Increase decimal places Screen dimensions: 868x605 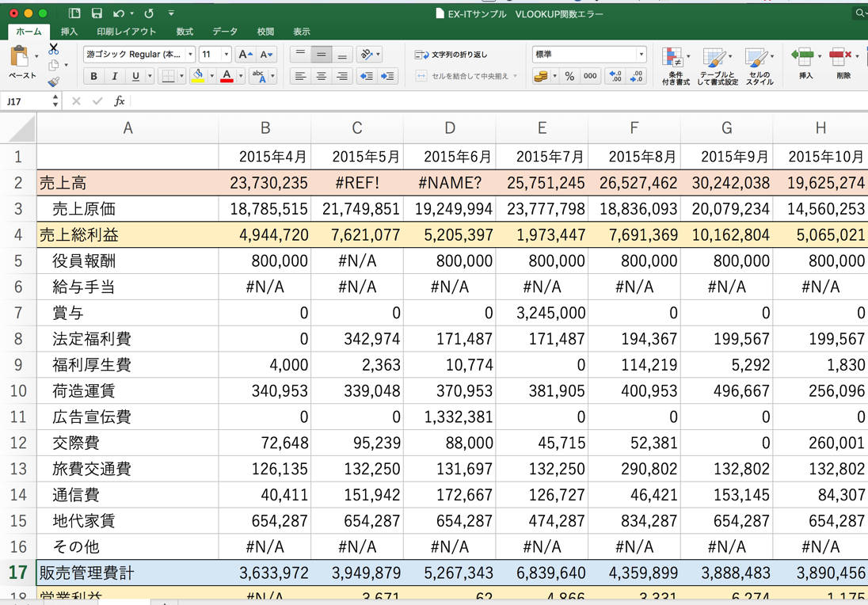click(615, 76)
